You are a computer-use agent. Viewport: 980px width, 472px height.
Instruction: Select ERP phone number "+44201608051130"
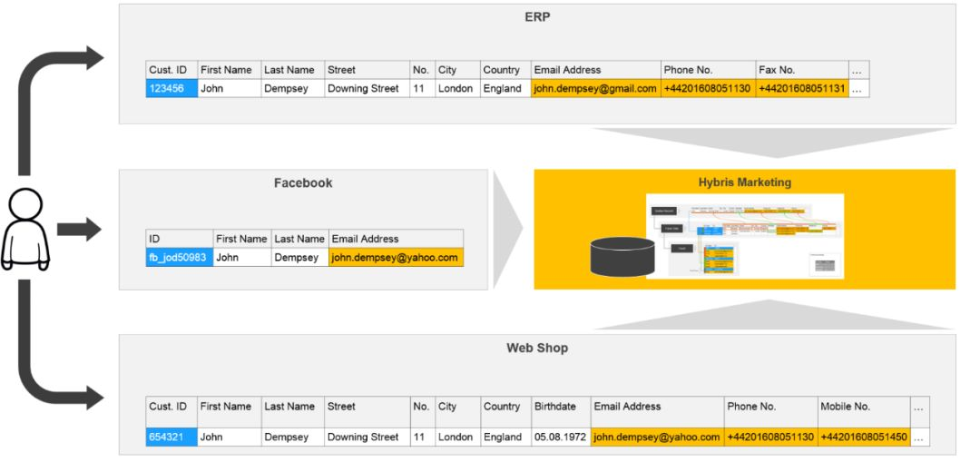(708, 89)
